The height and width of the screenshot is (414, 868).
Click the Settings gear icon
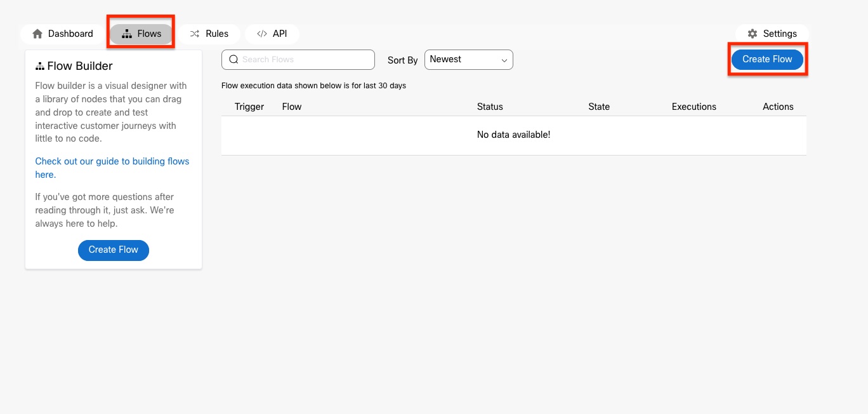coord(753,34)
